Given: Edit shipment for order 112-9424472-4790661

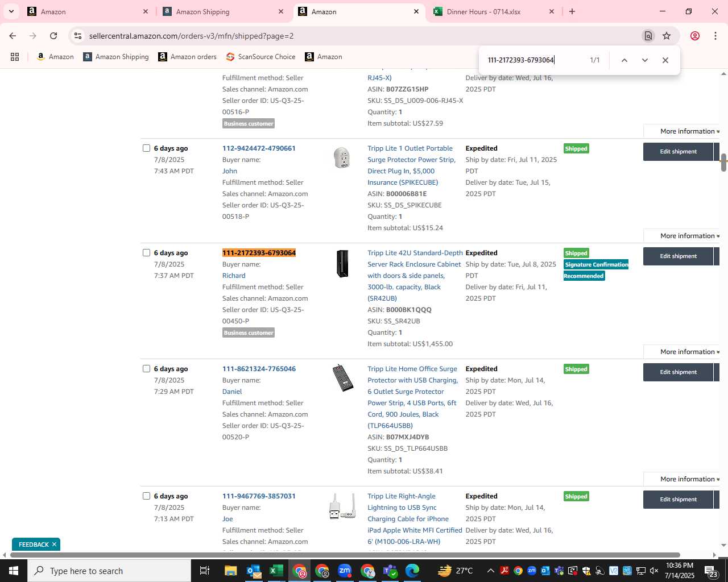Looking at the screenshot, I should click(678, 152).
